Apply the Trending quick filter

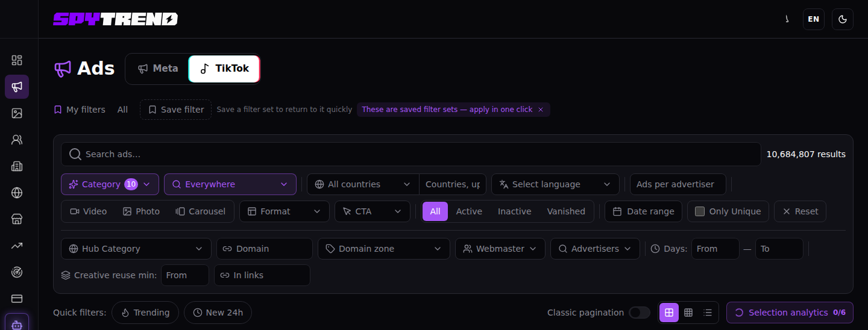pyautogui.click(x=145, y=313)
